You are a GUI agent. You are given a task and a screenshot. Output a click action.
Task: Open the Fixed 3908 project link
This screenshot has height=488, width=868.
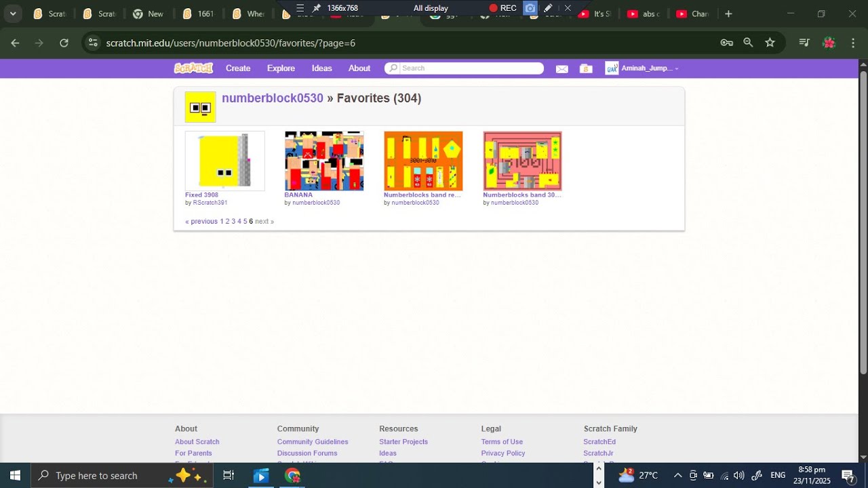[x=201, y=195]
